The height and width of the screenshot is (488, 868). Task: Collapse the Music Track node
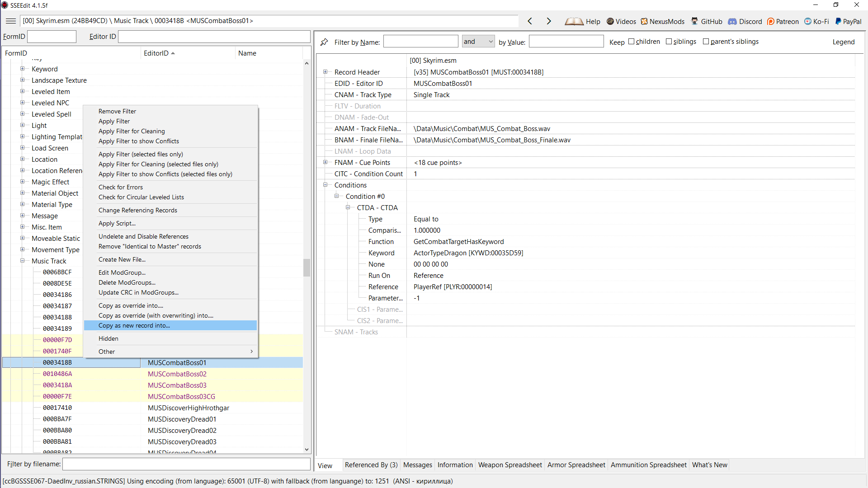22,261
